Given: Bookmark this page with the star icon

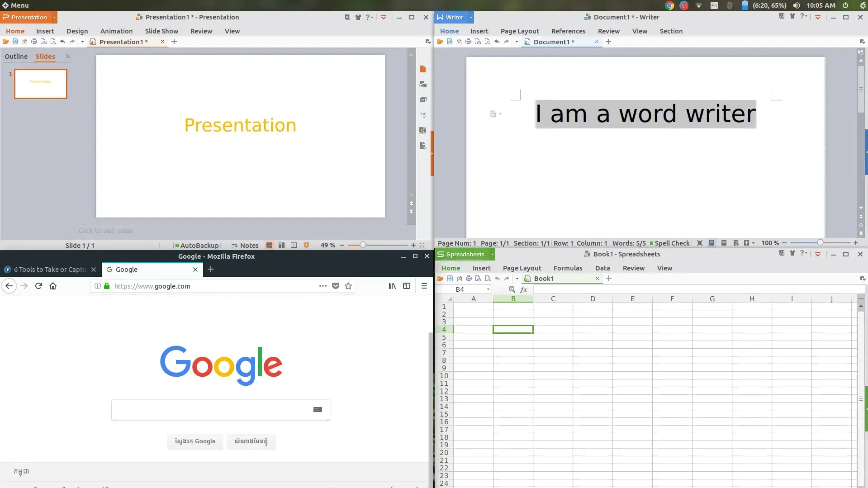Looking at the screenshot, I should (348, 286).
